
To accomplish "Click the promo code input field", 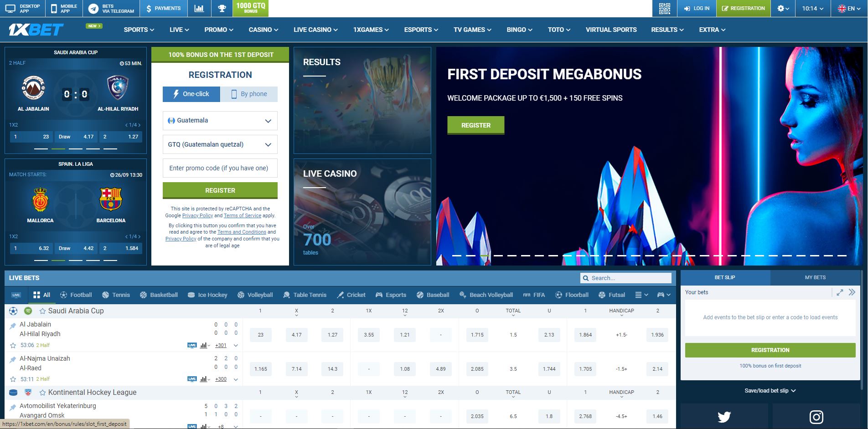I will tap(220, 168).
